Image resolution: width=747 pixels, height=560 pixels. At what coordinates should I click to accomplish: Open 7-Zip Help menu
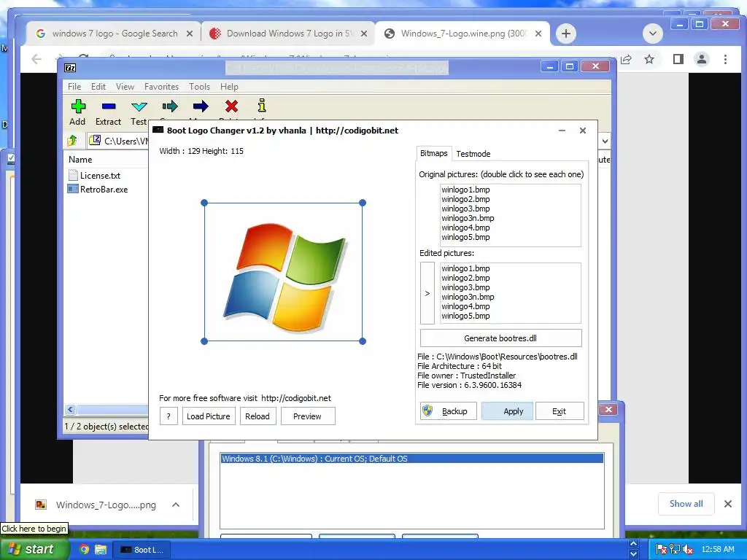[x=229, y=87]
